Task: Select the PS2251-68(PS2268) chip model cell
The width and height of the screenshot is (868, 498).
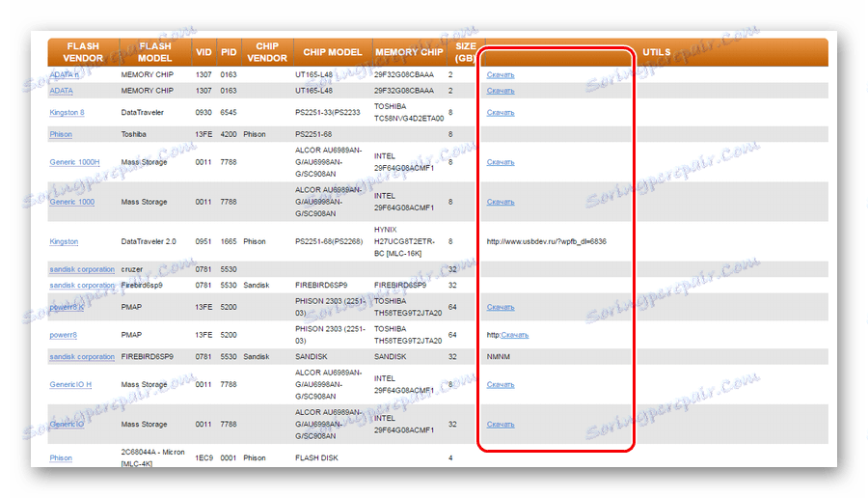Action: click(x=329, y=242)
